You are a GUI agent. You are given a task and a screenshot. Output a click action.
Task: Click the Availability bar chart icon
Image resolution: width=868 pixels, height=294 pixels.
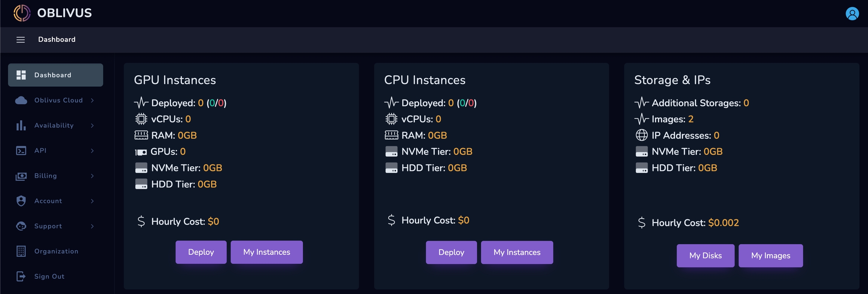click(x=21, y=126)
